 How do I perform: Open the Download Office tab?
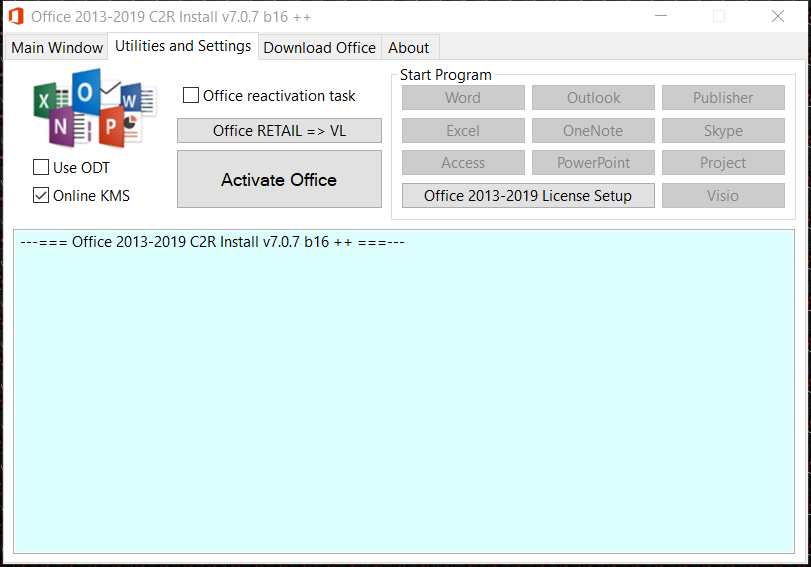tap(320, 48)
